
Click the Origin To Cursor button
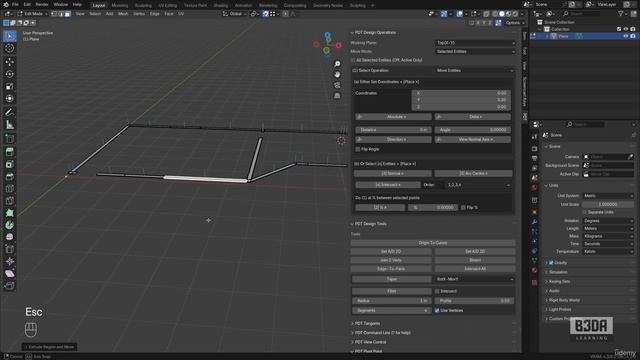(x=433, y=243)
